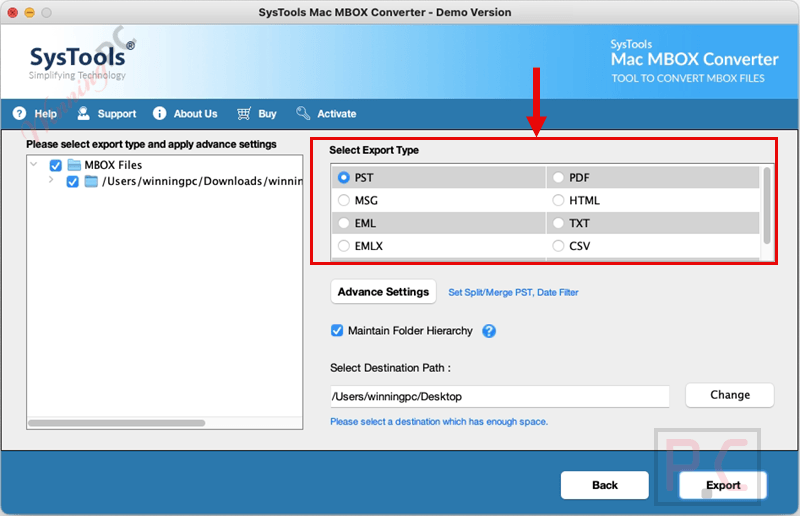Close the window with the red button
Viewport: 800px width, 516px height.
[13, 12]
